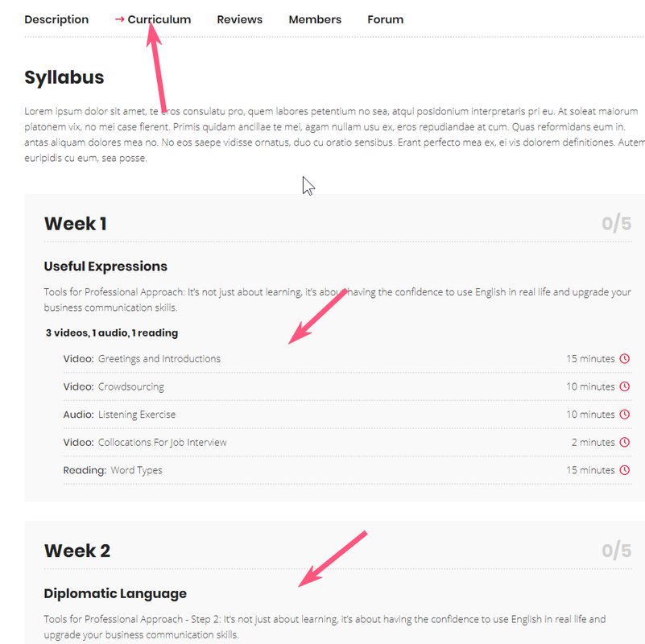Open the Reviews tab
The image size is (645, 644).
click(239, 19)
